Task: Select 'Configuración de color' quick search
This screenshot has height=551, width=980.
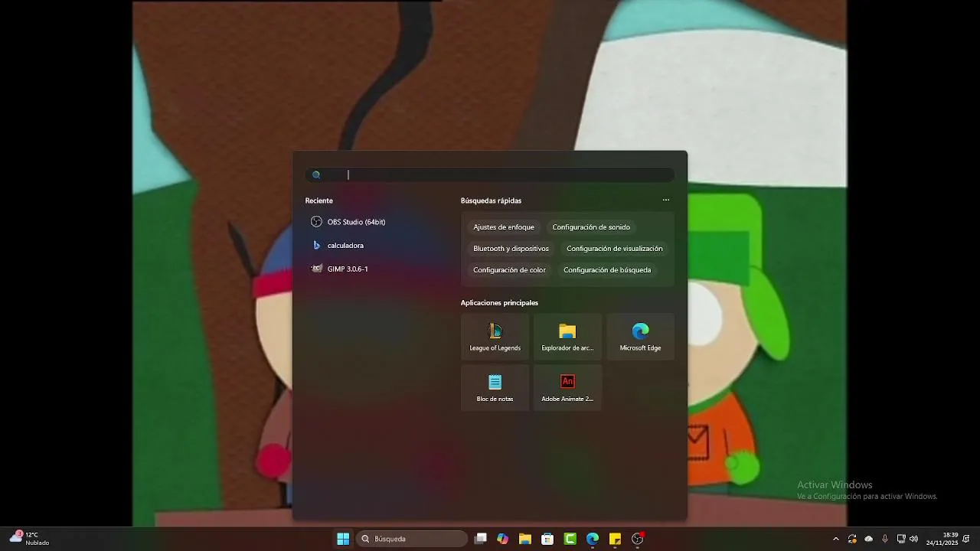Action: point(509,270)
